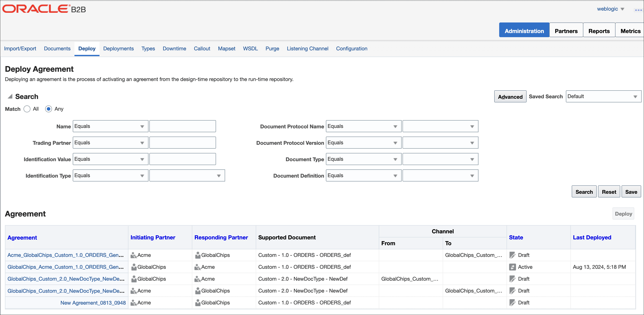644x315 pixels.
Task: Select the Any match radio button
Action: point(49,109)
